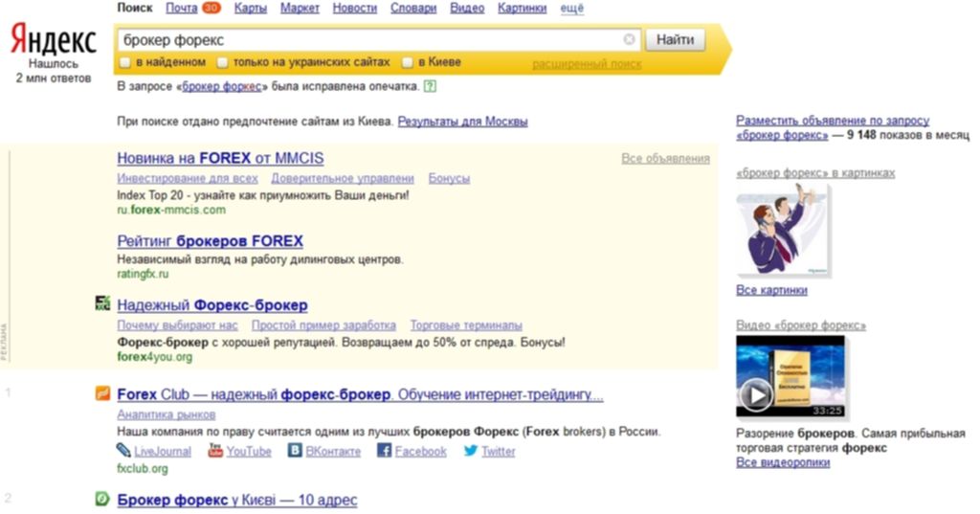The image size is (980, 514).
Task: Open Словари in top navigation
Action: [413, 8]
